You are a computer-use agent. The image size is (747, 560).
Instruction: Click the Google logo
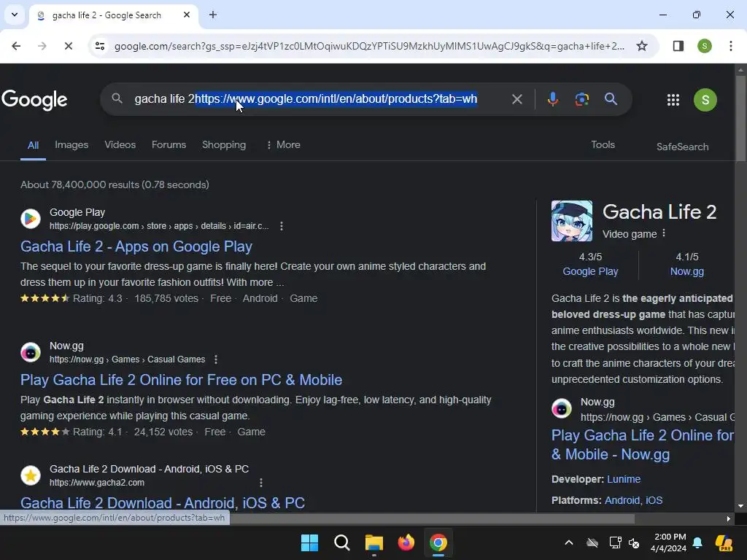point(34,100)
